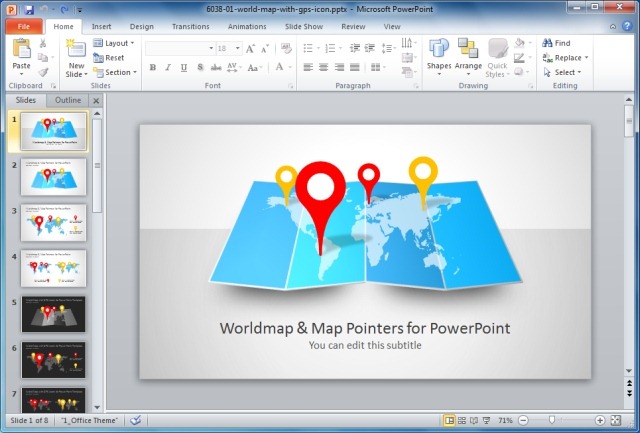This screenshot has width=640, height=433.
Task: Open character spacing AV option
Action: click(x=232, y=67)
